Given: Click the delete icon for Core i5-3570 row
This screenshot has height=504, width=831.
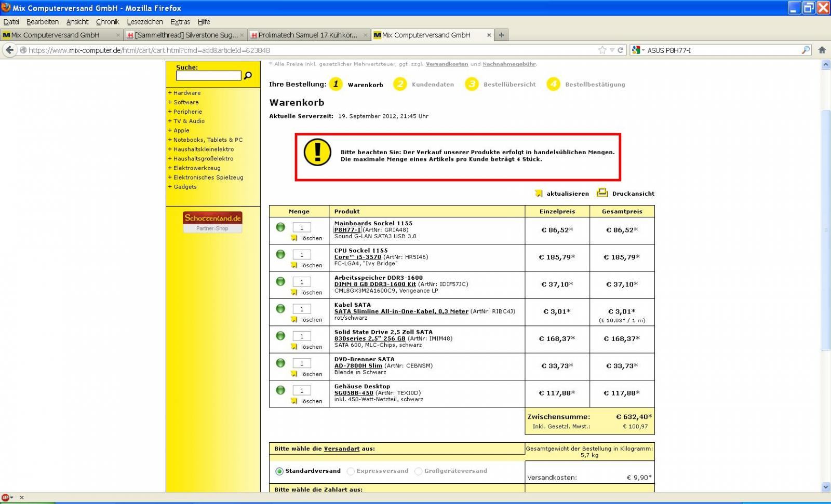Looking at the screenshot, I should pos(294,265).
